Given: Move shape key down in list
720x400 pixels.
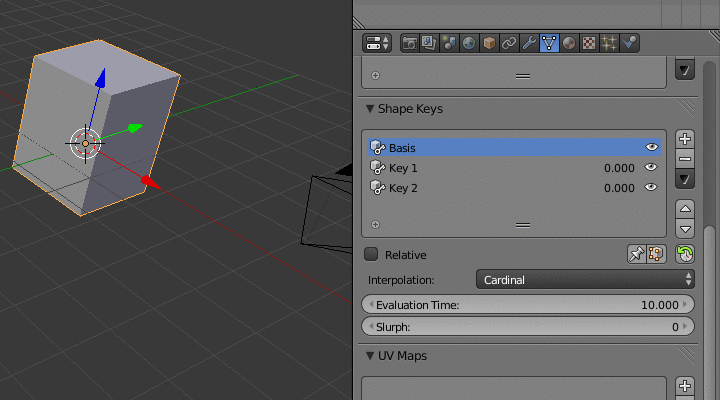Looking at the screenshot, I should coord(685,229).
